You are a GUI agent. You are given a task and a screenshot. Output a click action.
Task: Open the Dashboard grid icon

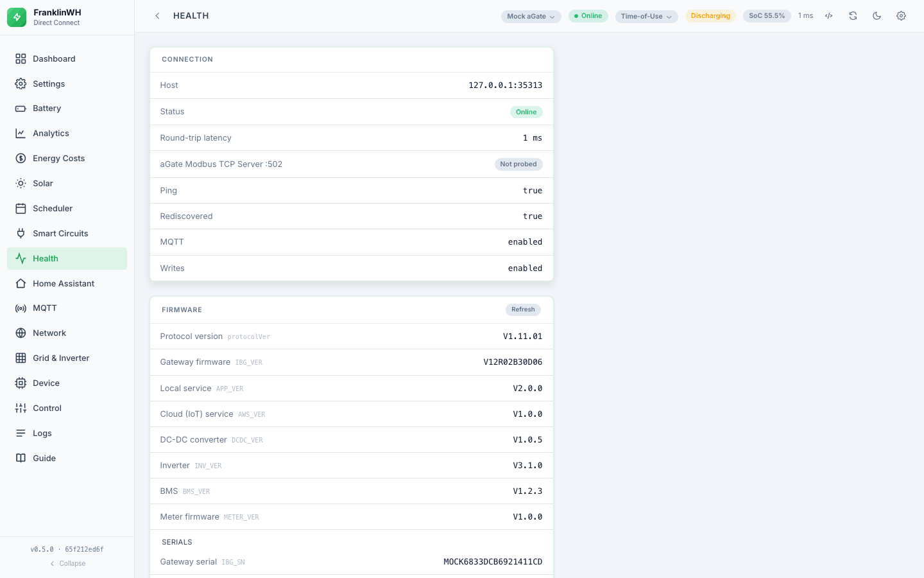(21, 59)
